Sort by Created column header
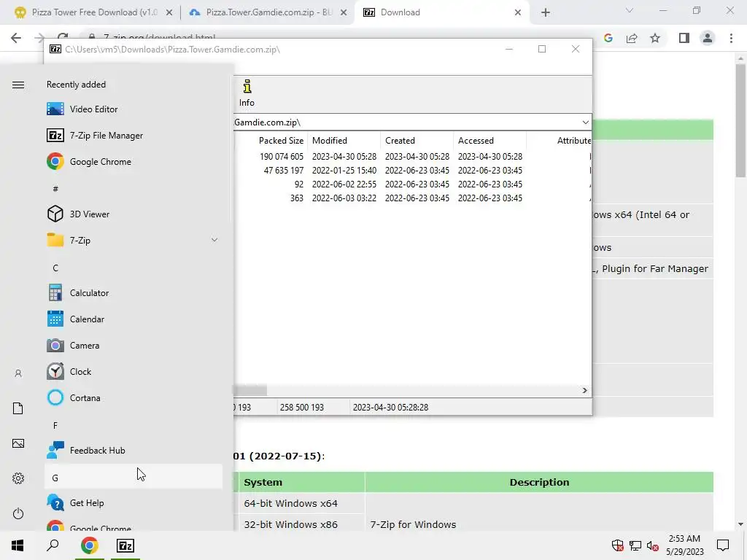Image resolution: width=747 pixels, height=560 pixels. pyautogui.click(x=417, y=141)
